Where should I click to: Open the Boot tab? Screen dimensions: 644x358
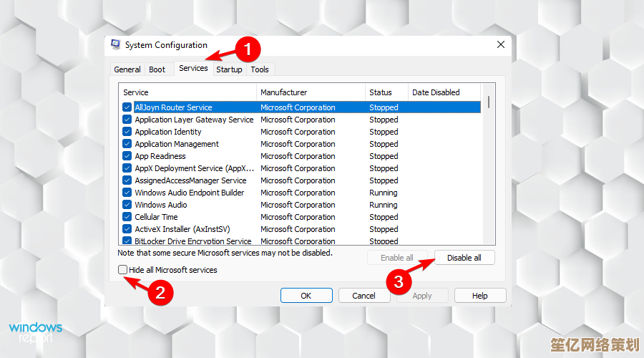pos(157,69)
